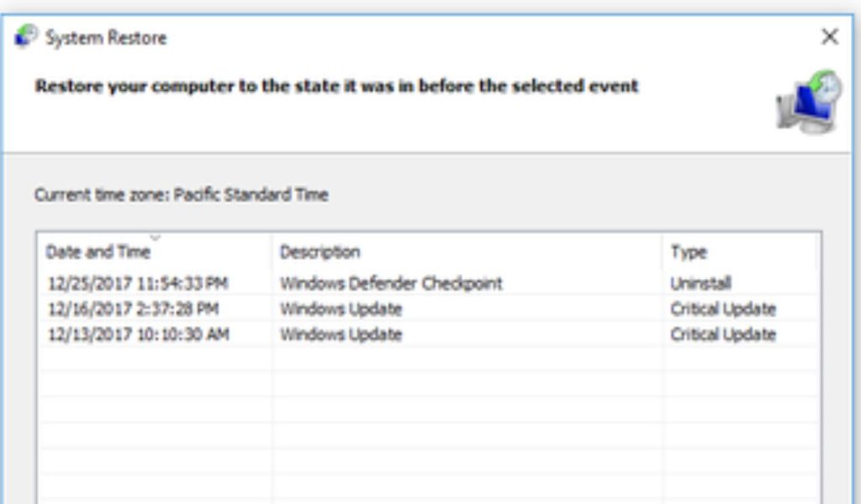Close the System Restore dialog
The width and height of the screenshot is (861, 504).
[830, 37]
